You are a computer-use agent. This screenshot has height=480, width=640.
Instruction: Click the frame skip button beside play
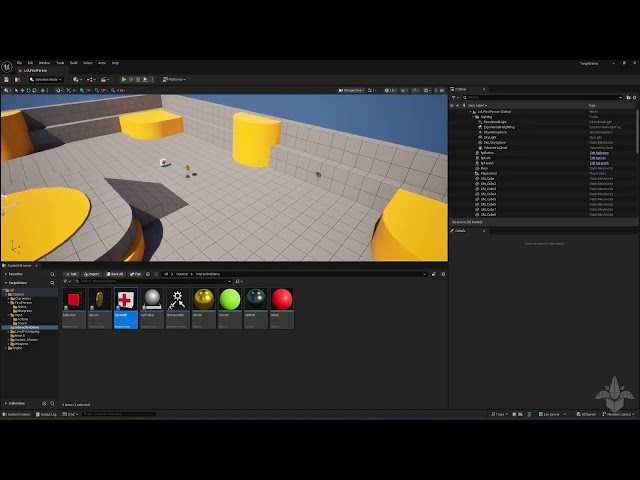[131, 80]
